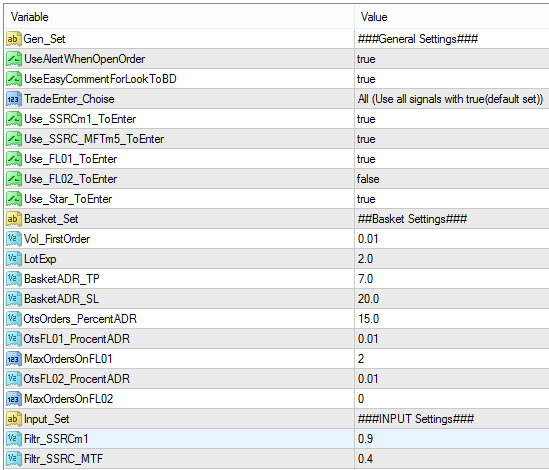The height and width of the screenshot is (470, 549).
Task: Select the Filtr_SSRC_MTF variable name
Action: coord(63,459)
